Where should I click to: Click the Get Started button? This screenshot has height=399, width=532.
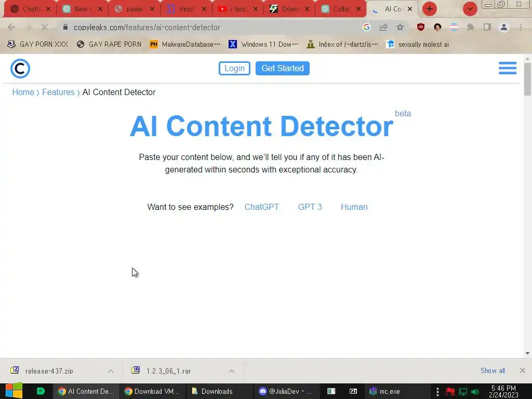pyautogui.click(x=282, y=68)
